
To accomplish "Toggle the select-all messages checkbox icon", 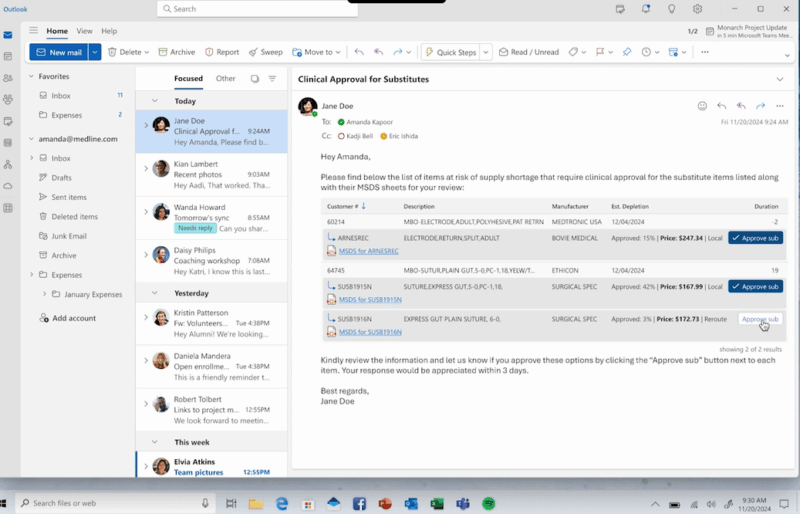I will click(255, 79).
